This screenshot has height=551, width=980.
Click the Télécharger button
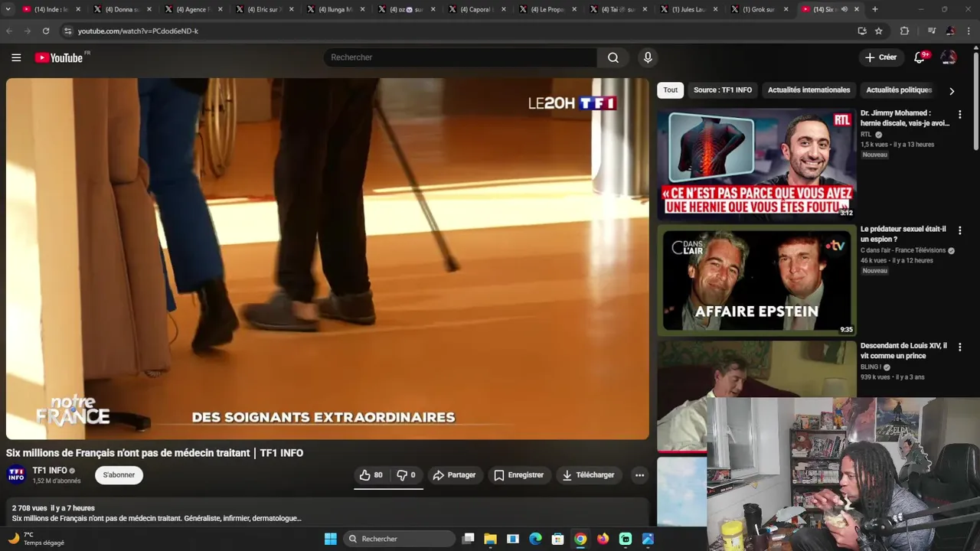(588, 475)
